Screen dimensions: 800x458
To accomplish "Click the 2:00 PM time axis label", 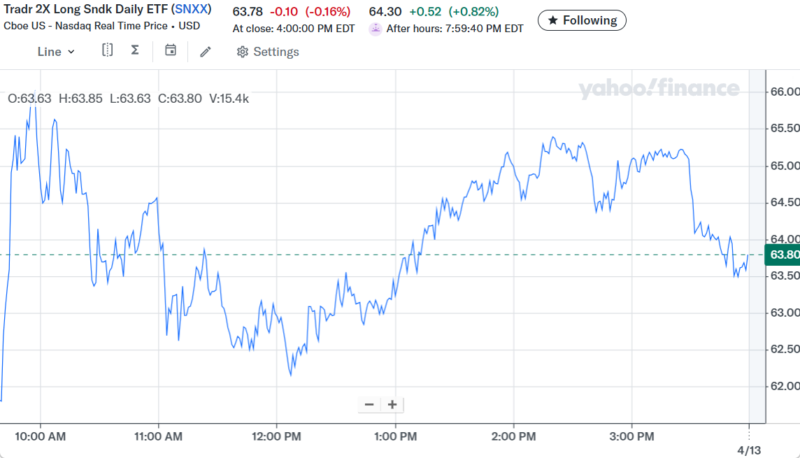I will (513, 436).
